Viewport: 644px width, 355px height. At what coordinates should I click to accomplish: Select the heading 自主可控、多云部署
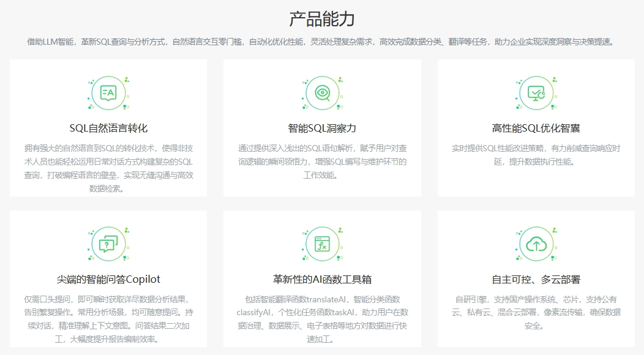[x=536, y=279]
